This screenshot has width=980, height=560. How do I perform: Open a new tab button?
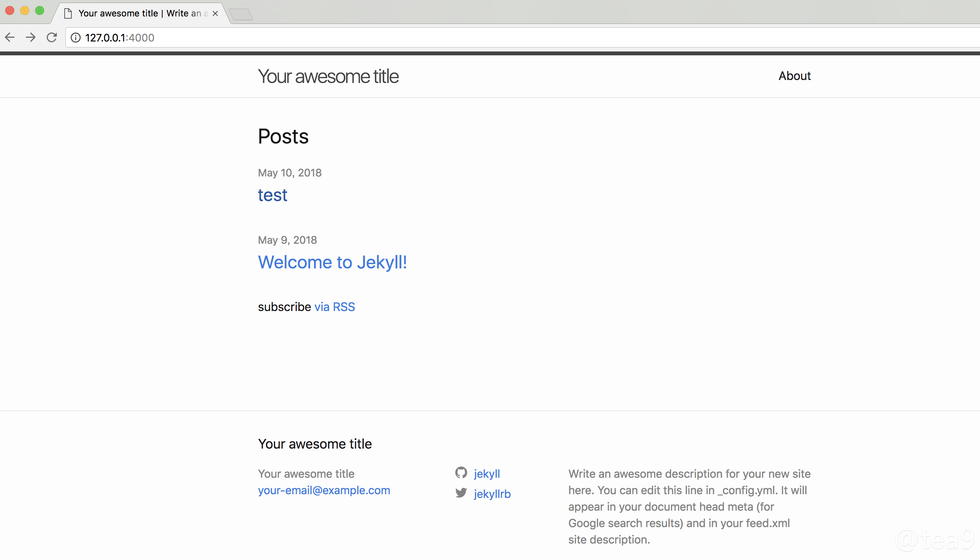pyautogui.click(x=241, y=15)
